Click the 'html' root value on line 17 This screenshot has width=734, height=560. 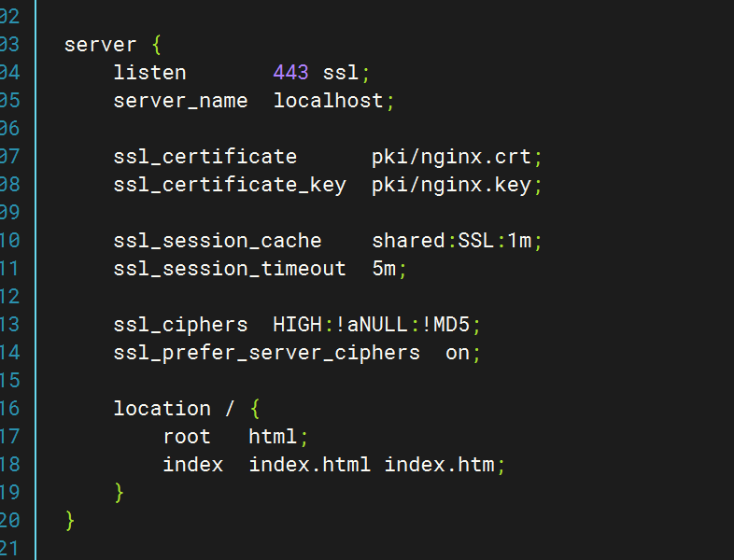(x=273, y=437)
